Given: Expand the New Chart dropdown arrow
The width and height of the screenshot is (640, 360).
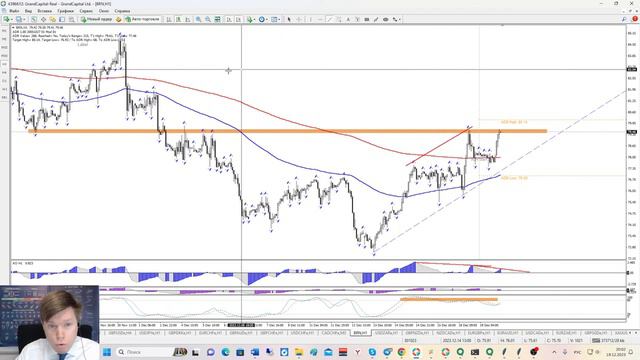Looking at the screenshot, I should point(12,19).
